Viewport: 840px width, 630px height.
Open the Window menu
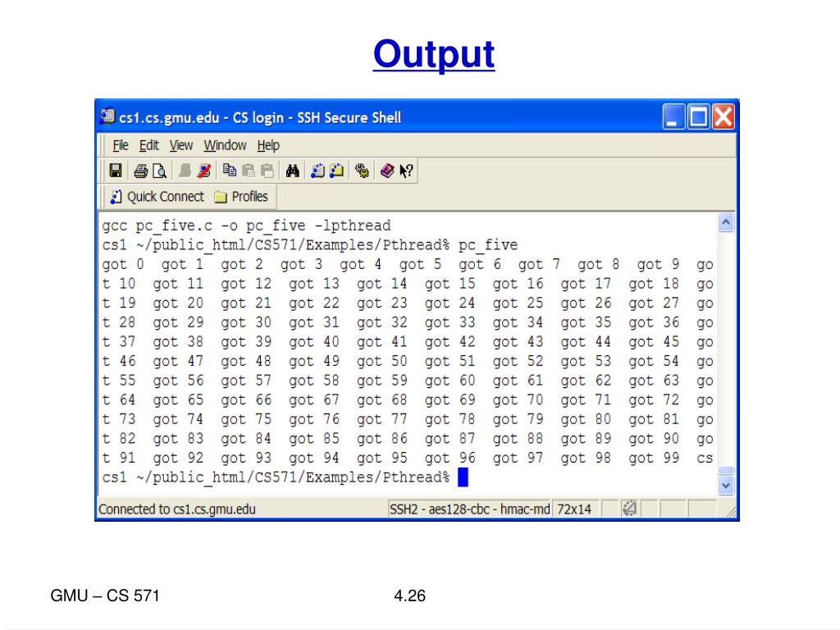[x=225, y=145]
